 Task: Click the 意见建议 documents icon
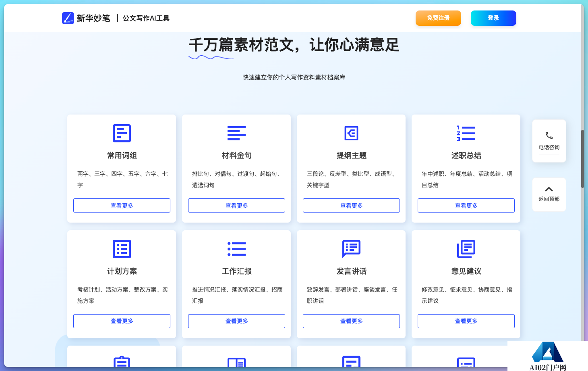click(x=466, y=249)
